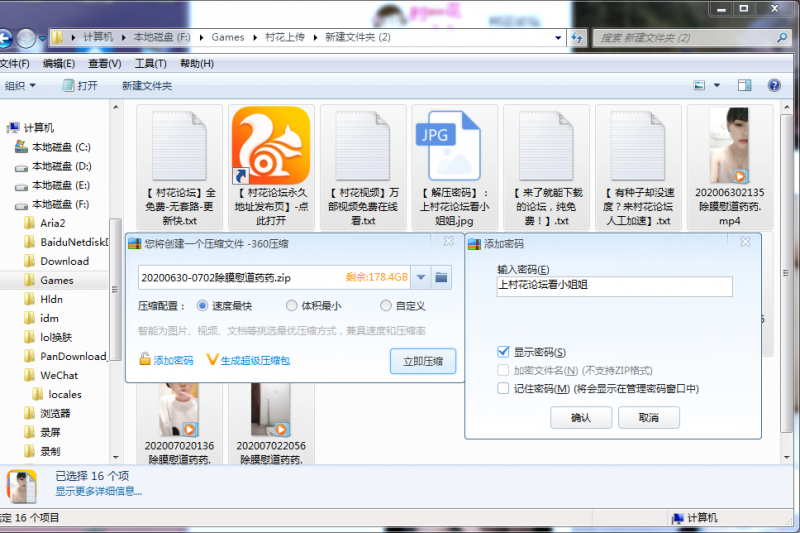Select the 体积最小 compression option

[292, 306]
